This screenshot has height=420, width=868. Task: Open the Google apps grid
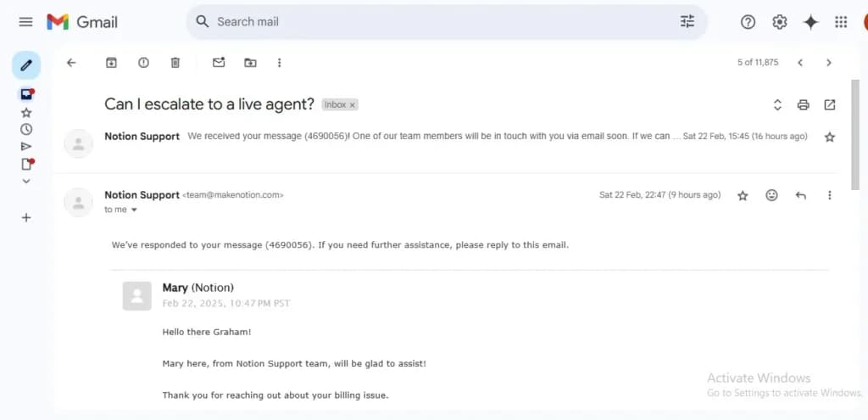[x=841, y=22]
